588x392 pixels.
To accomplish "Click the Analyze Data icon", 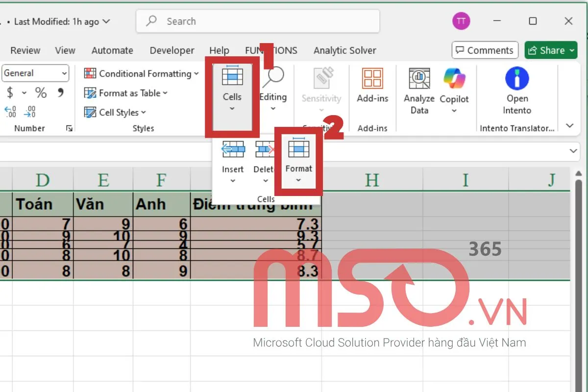I will [x=419, y=78].
